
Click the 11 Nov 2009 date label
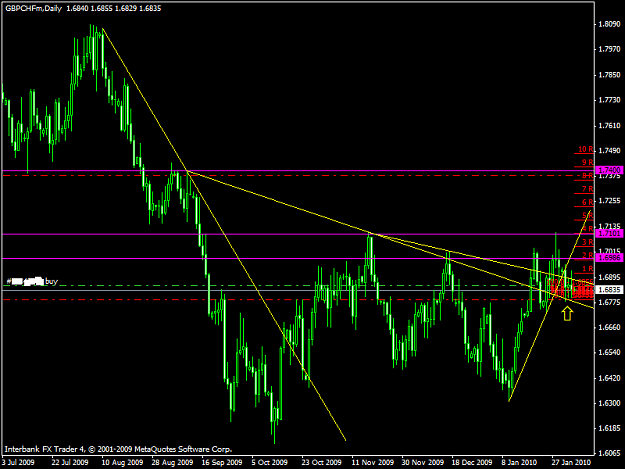coord(372,463)
